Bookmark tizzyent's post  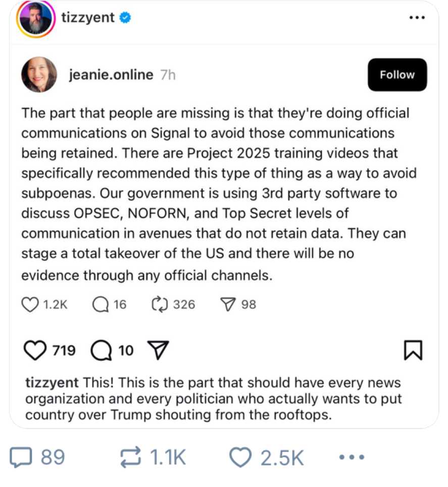[413, 350]
